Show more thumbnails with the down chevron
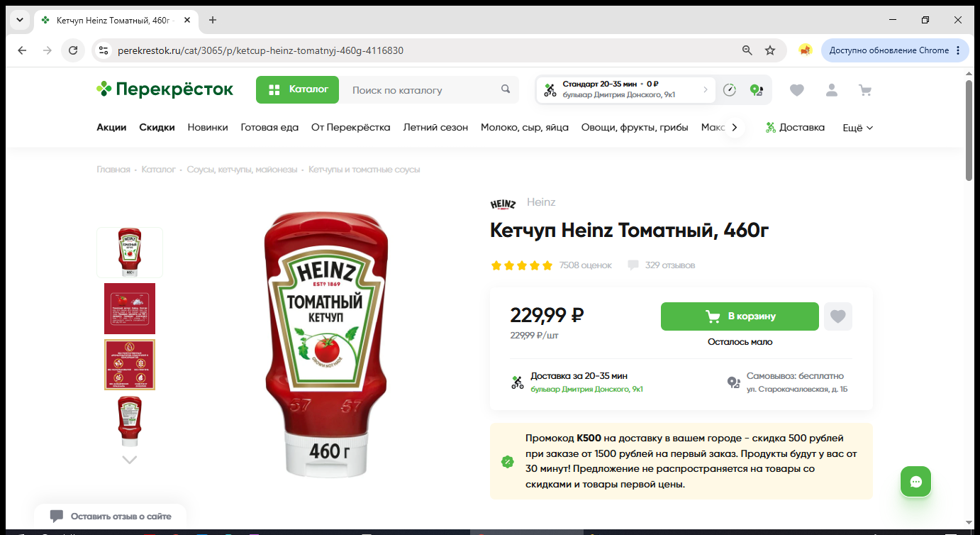The width and height of the screenshot is (980, 535). [129, 460]
